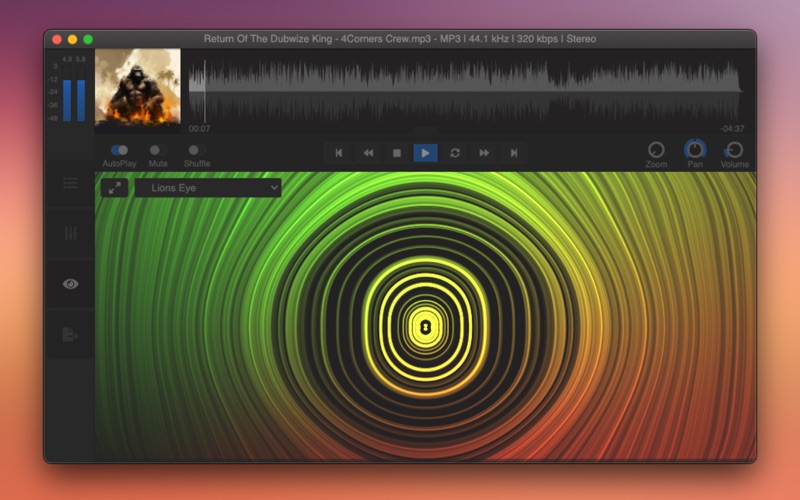Viewport: 800px width, 500px height.
Task: Click the red close window button
Action: point(57,39)
